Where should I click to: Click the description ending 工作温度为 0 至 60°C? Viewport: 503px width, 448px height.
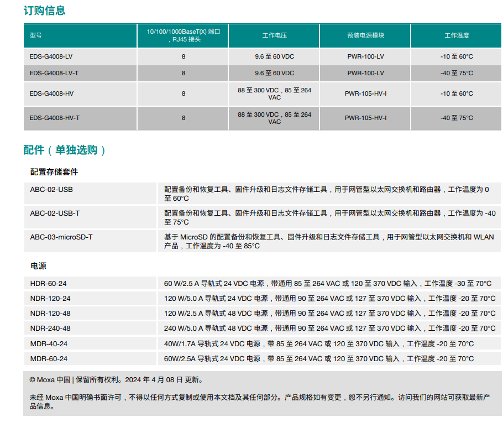(x=327, y=194)
